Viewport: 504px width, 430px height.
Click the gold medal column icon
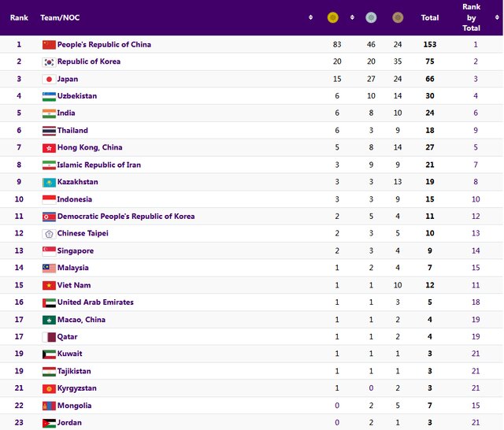[332, 17]
